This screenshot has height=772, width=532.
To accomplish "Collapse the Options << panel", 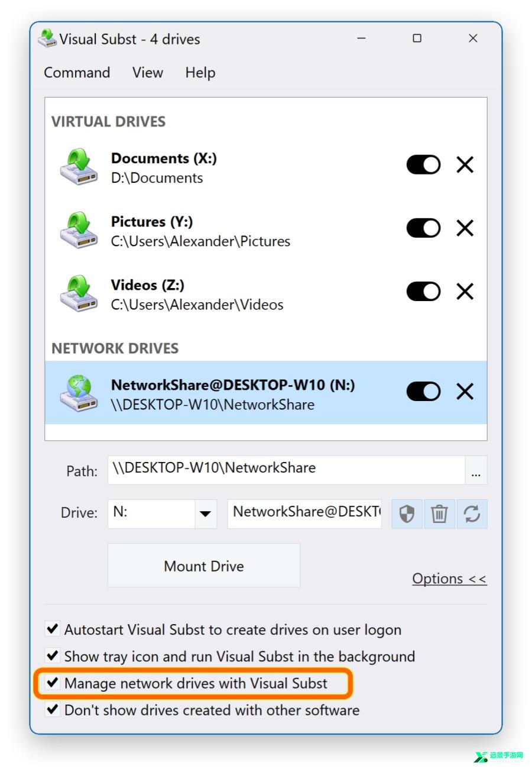I will pyautogui.click(x=449, y=579).
